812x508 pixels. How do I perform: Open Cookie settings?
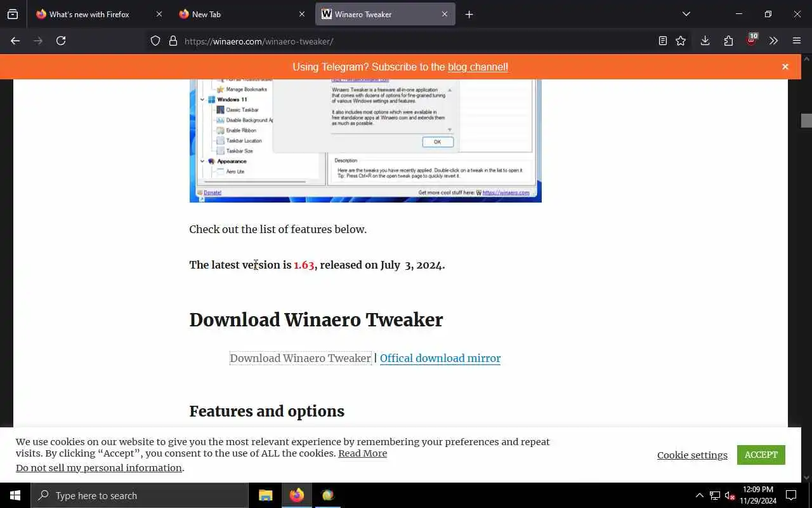[x=692, y=455]
